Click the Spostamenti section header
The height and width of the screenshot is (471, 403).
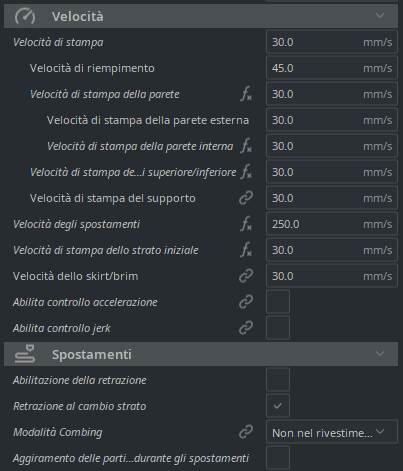pos(201,354)
